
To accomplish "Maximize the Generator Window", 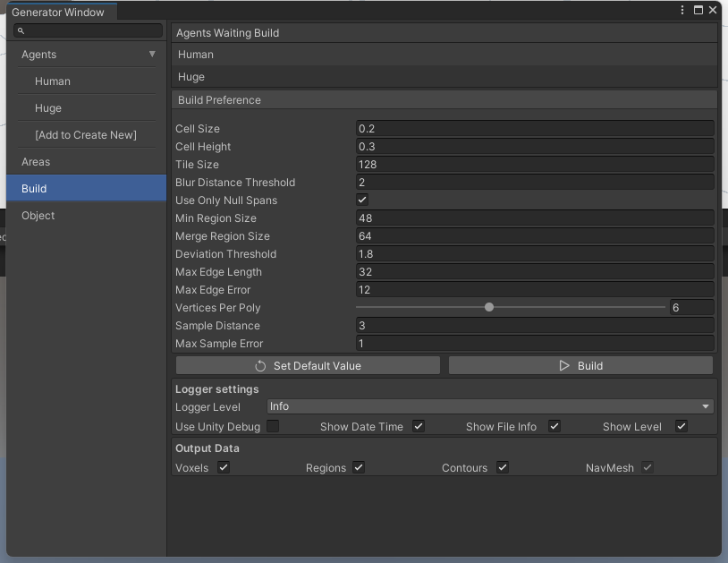I will coord(698,10).
